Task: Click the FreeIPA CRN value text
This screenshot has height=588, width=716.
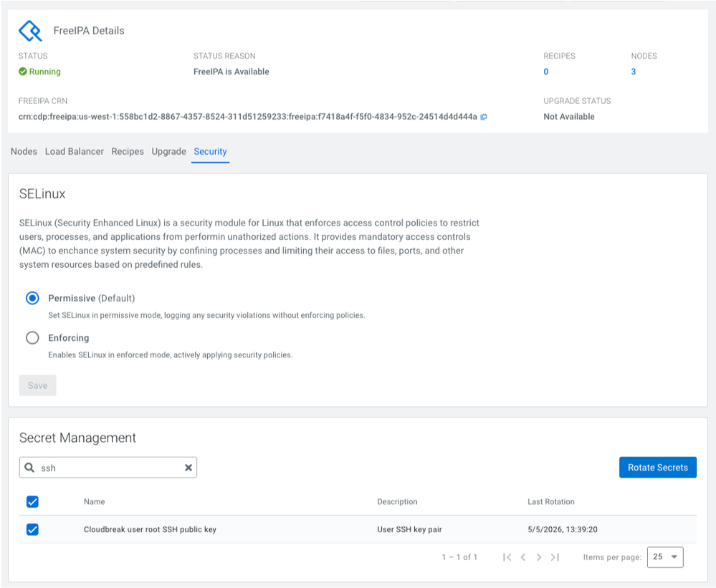Action: coord(247,117)
